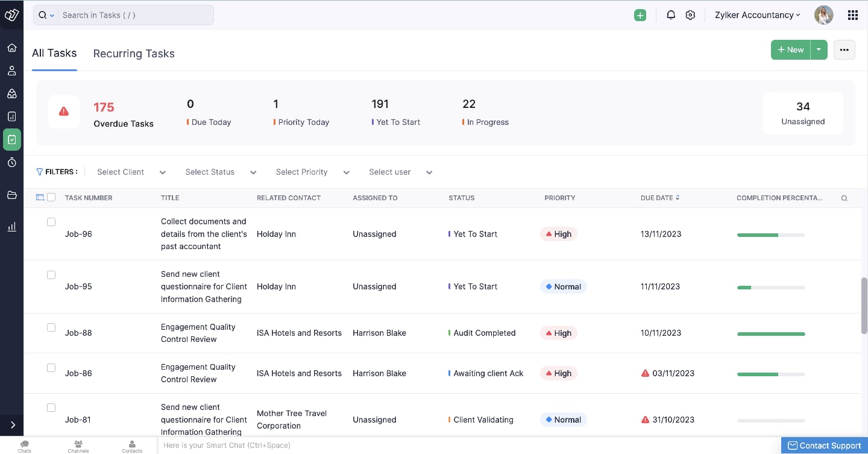Open the Select Status filter dropdown

tap(220, 172)
